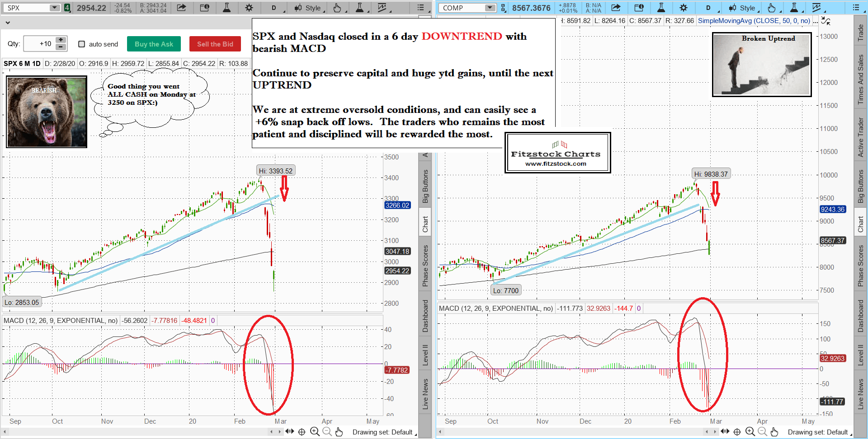Click the news info icon on COMP toolbar
Screen dimensions: 868x439
[639, 8]
